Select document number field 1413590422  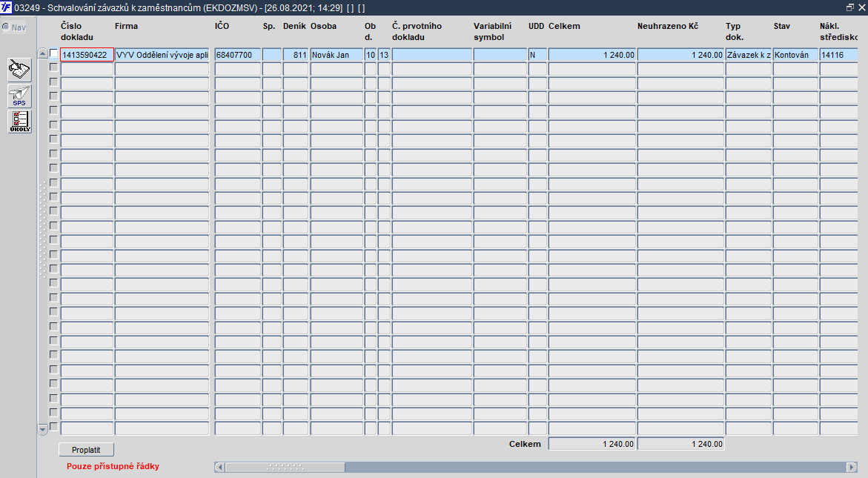click(x=87, y=55)
